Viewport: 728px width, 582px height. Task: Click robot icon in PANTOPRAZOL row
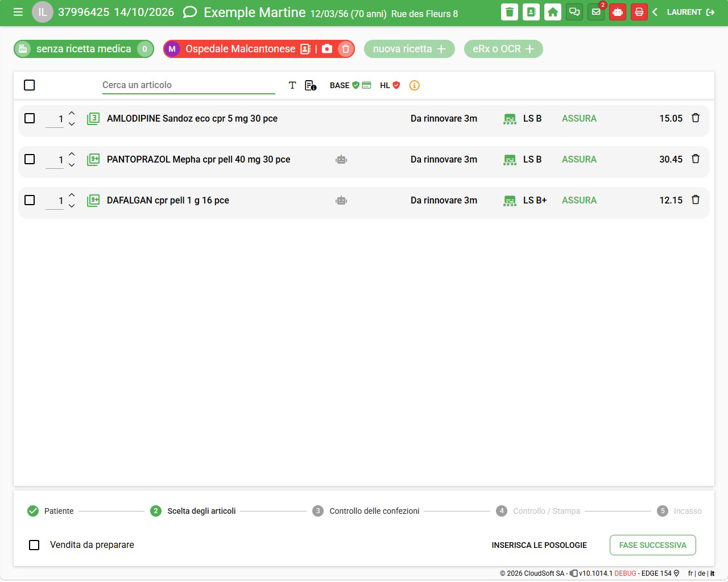[x=341, y=160]
